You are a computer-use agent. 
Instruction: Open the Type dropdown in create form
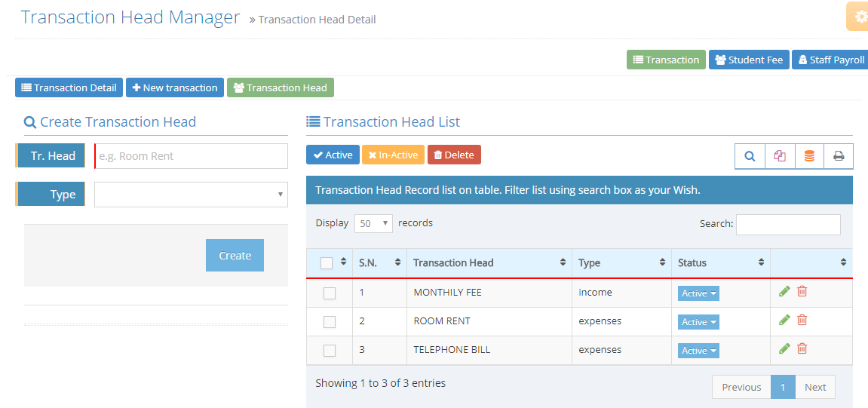pos(191,194)
